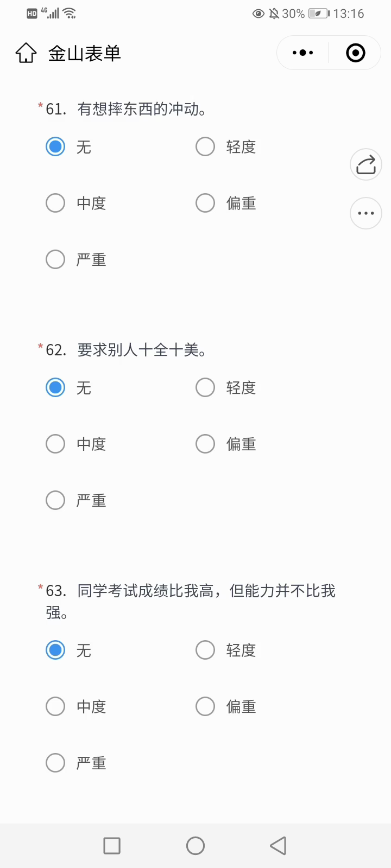Close the mini-program with the circle icon
The height and width of the screenshot is (868, 391).
[x=356, y=53]
